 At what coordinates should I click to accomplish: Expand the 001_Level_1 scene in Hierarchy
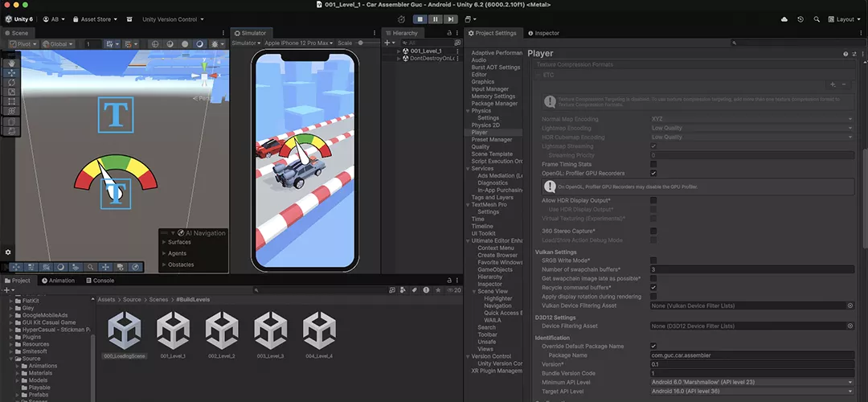[399, 51]
